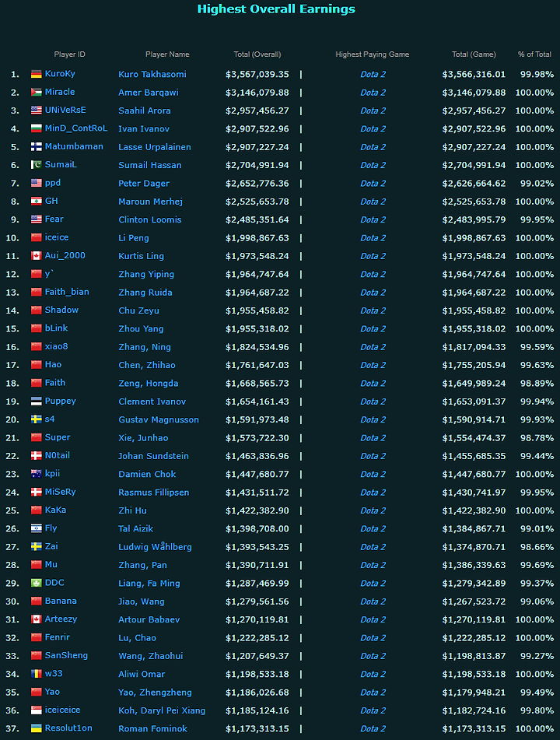Click the Swedish flag beside s4
The width and height of the screenshot is (560, 740).
click(x=37, y=419)
